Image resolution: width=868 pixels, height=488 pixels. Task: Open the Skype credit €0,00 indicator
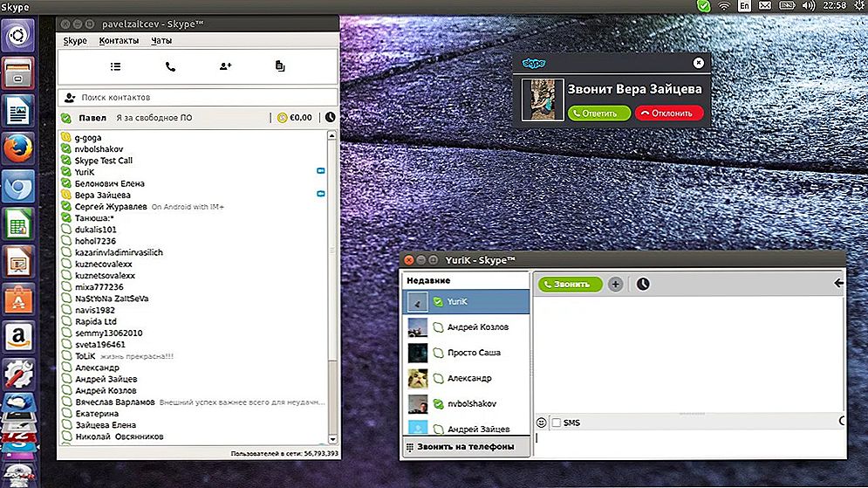tap(295, 118)
